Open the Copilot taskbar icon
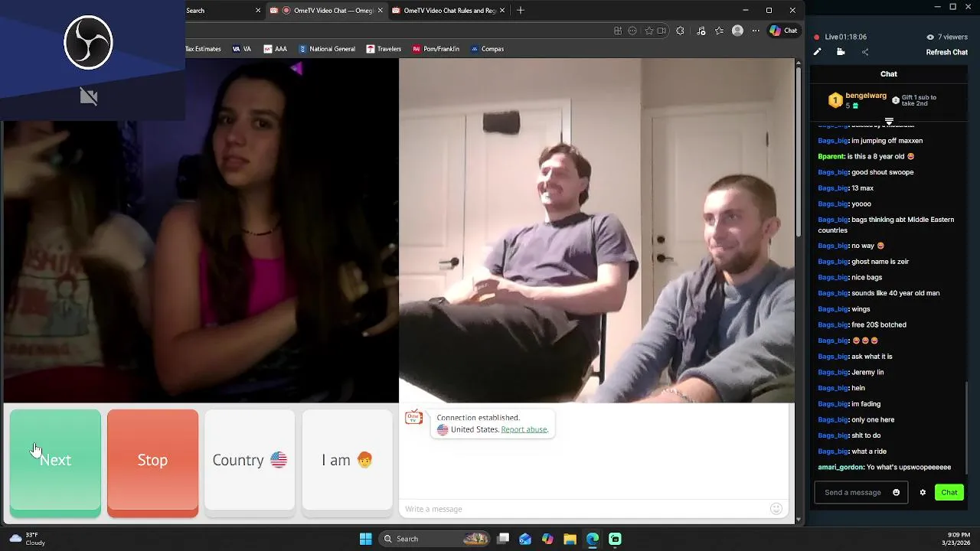980x551 pixels. pyautogui.click(x=547, y=539)
